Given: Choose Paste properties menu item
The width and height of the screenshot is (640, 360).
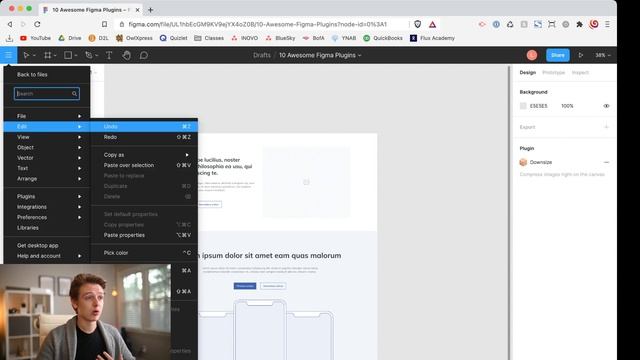Looking at the screenshot, I should [x=145, y=235].
